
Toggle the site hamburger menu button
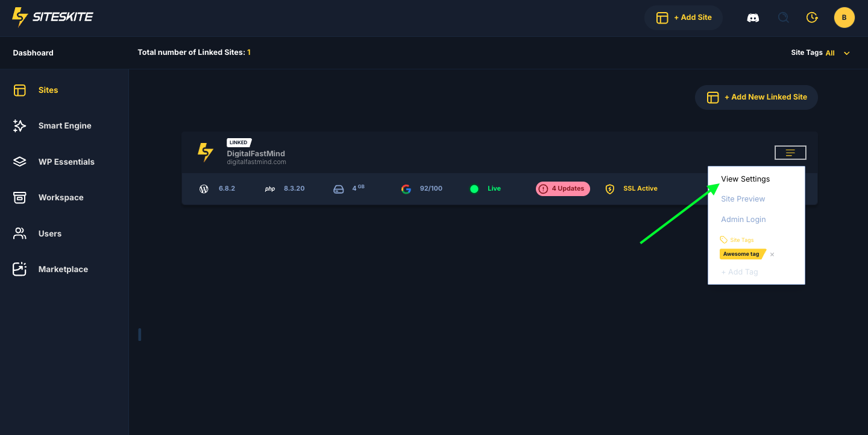[790, 153]
